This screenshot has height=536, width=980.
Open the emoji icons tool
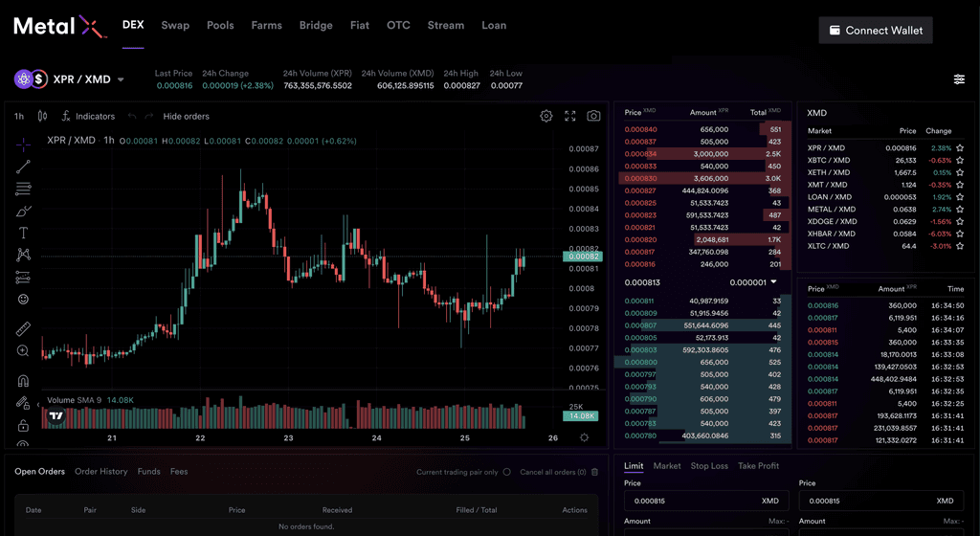point(23,300)
